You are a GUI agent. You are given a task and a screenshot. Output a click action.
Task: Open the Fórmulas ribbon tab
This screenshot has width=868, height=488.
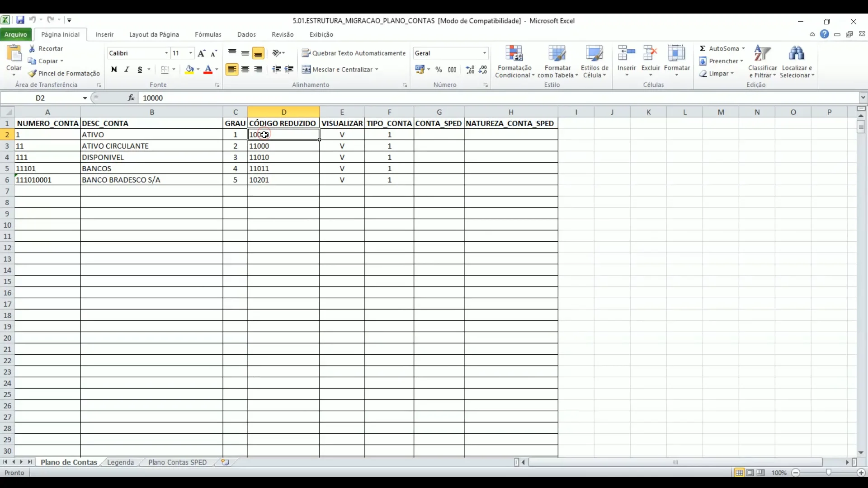coord(208,34)
